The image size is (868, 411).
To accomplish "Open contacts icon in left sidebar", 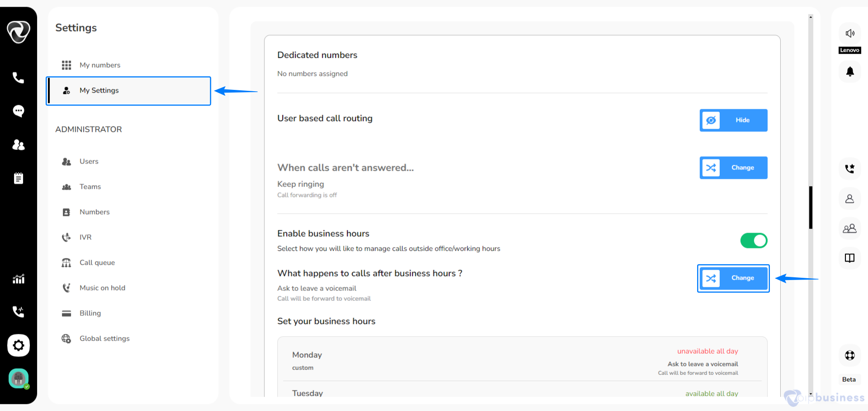I will pos(18,145).
